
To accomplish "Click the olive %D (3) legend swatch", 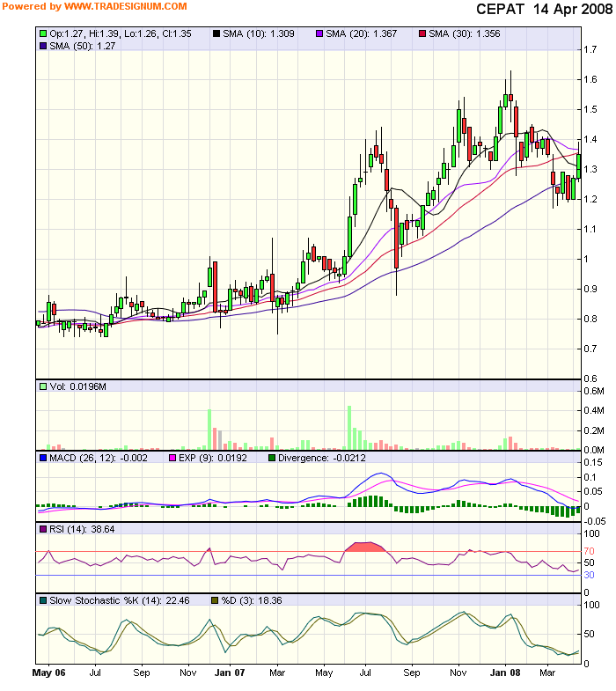I will click(x=215, y=600).
